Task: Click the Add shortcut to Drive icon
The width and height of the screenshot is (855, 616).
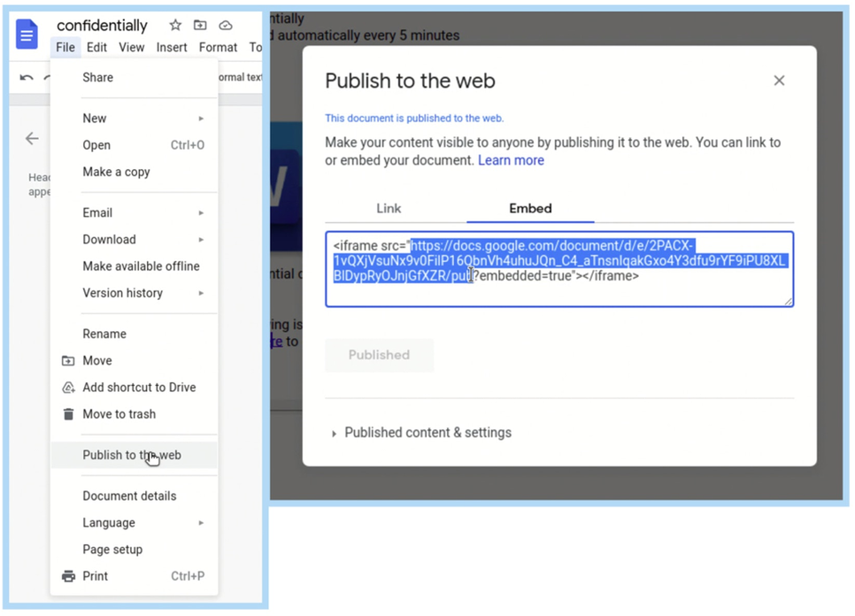Action: pos(68,387)
